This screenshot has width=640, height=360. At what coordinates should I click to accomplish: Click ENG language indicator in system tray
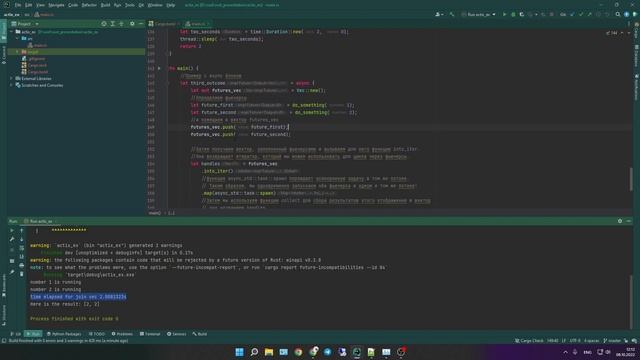pyautogui.click(x=587, y=352)
